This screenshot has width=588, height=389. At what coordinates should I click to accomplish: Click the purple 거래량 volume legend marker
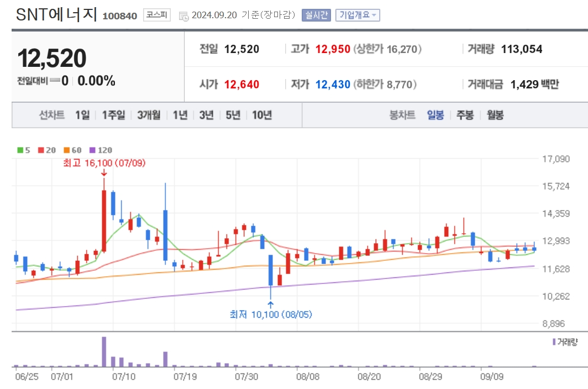point(554,341)
